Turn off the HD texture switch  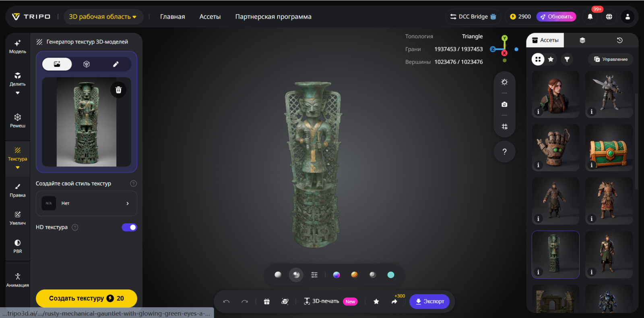point(129,227)
